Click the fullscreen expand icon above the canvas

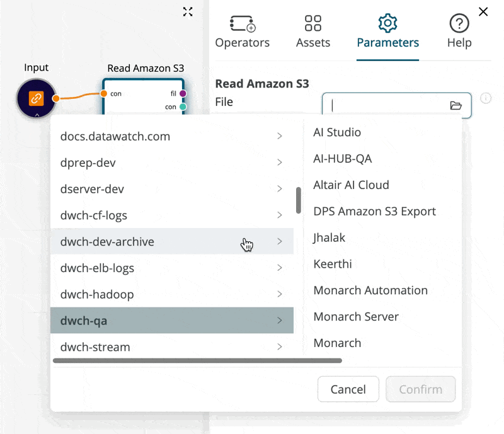click(x=187, y=11)
